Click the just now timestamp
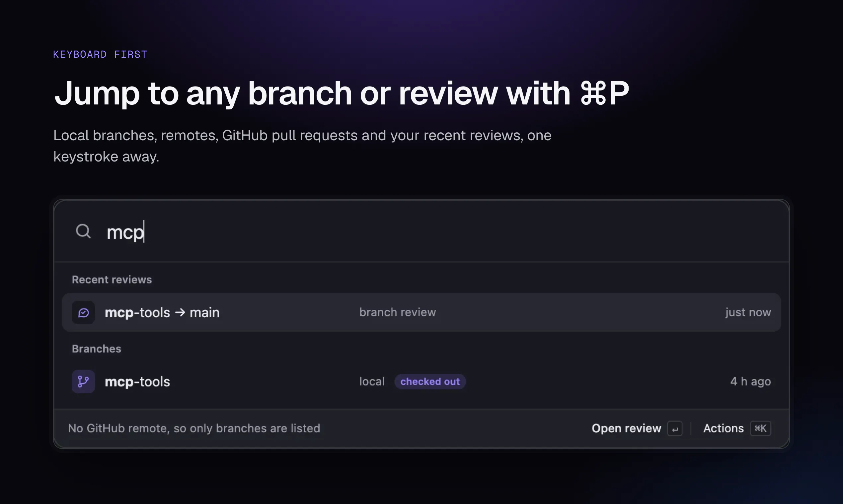The image size is (843, 504). (748, 312)
